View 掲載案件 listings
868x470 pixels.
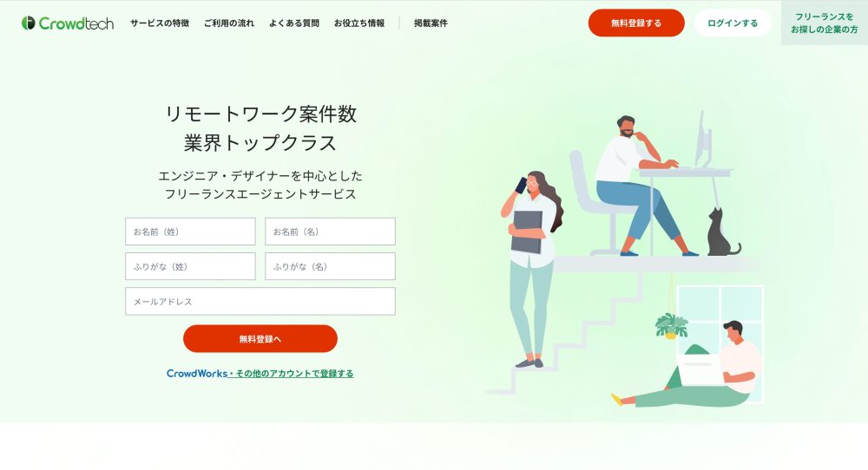tap(431, 23)
